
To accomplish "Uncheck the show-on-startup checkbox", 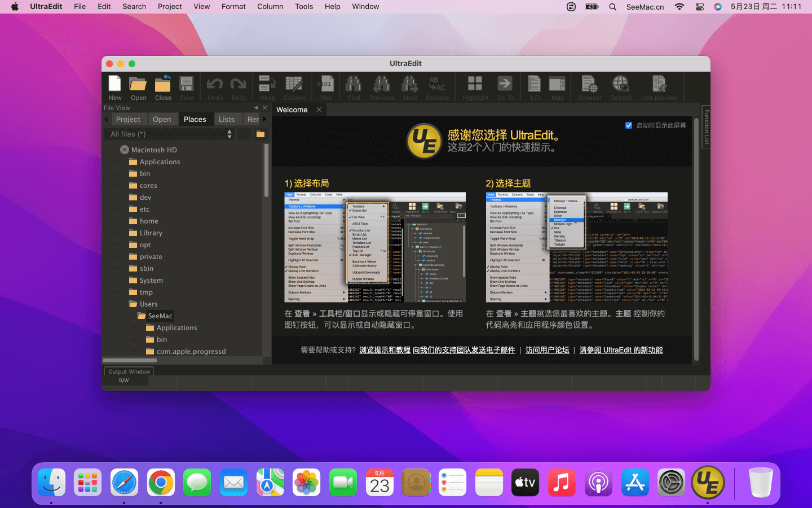I will 629,125.
